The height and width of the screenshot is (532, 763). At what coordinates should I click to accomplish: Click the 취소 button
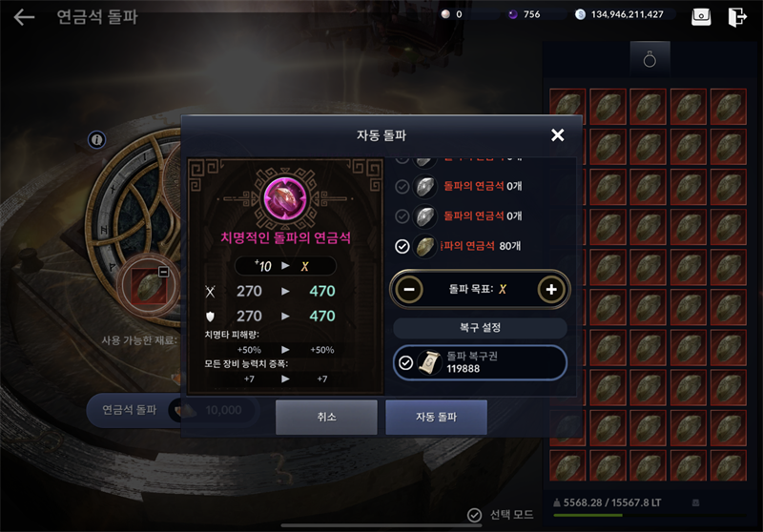click(326, 418)
